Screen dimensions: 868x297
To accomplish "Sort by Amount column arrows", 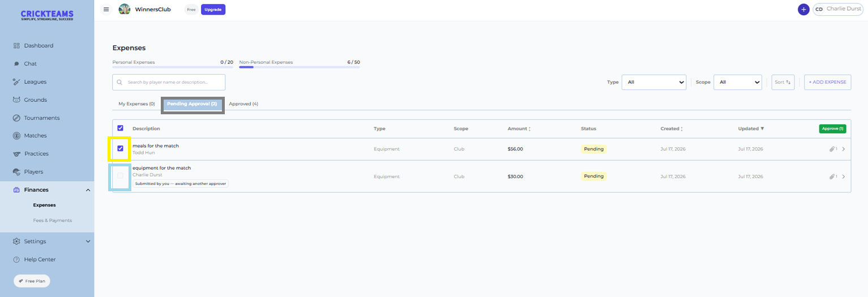I will (x=529, y=129).
